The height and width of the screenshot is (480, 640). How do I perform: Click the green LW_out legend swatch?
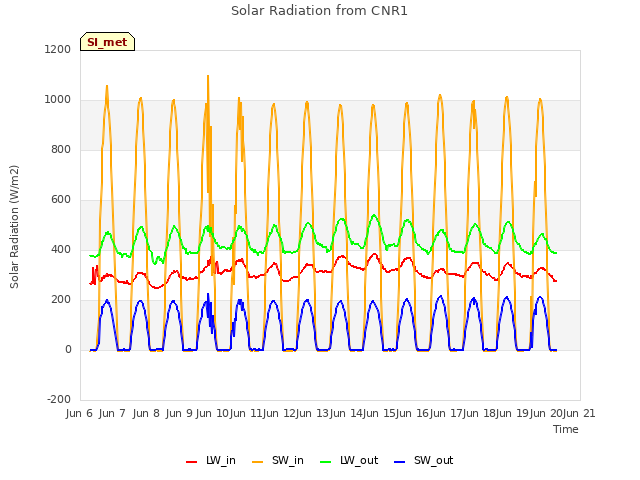(x=325, y=462)
